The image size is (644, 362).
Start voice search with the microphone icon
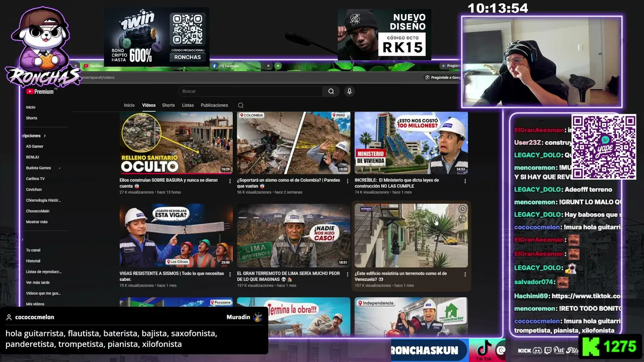[x=349, y=91]
